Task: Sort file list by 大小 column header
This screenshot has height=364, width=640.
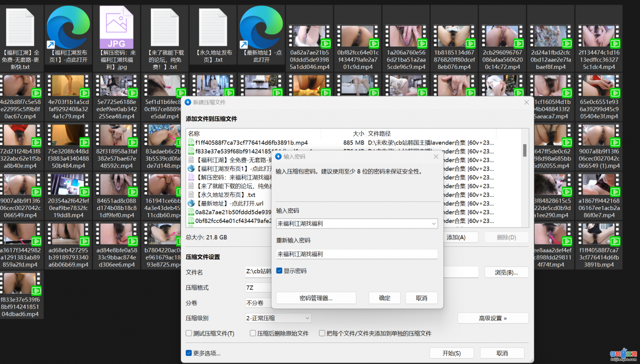Action: pos(358,133)
